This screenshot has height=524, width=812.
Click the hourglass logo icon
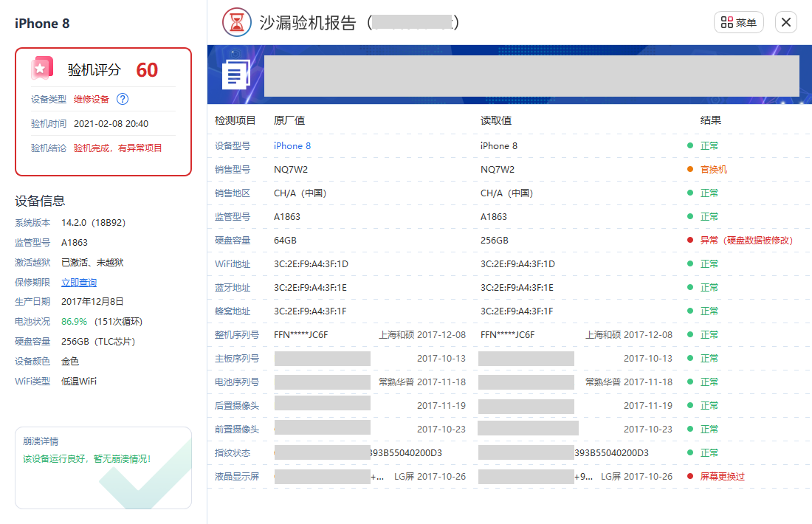tap(237, 22)
